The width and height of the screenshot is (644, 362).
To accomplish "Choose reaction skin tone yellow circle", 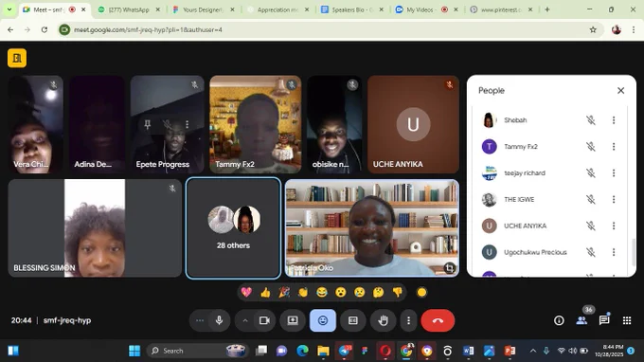I will click(421, 292).
